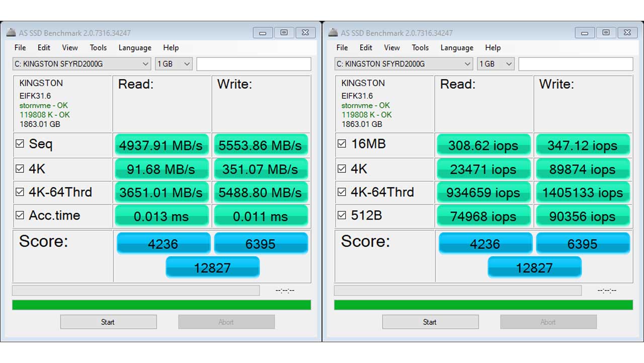Disable the Acc.time test checkbox

(20, 215)
